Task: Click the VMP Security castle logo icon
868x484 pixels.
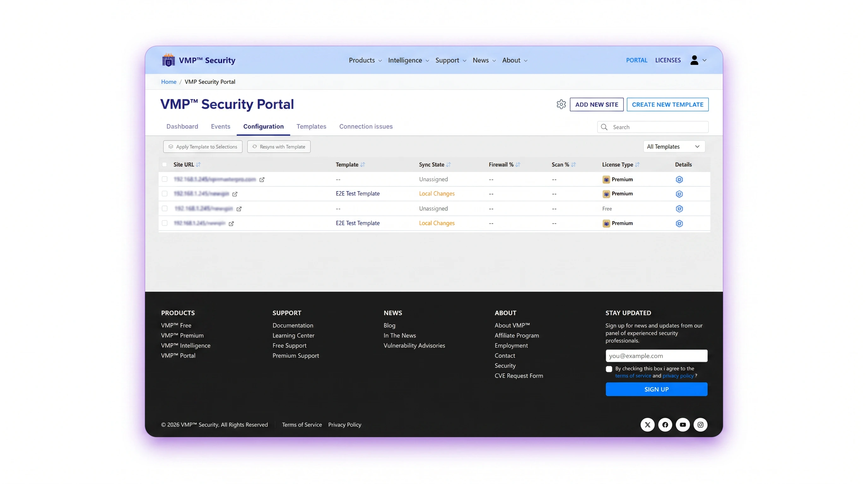Action: click(x=168, y=60)
